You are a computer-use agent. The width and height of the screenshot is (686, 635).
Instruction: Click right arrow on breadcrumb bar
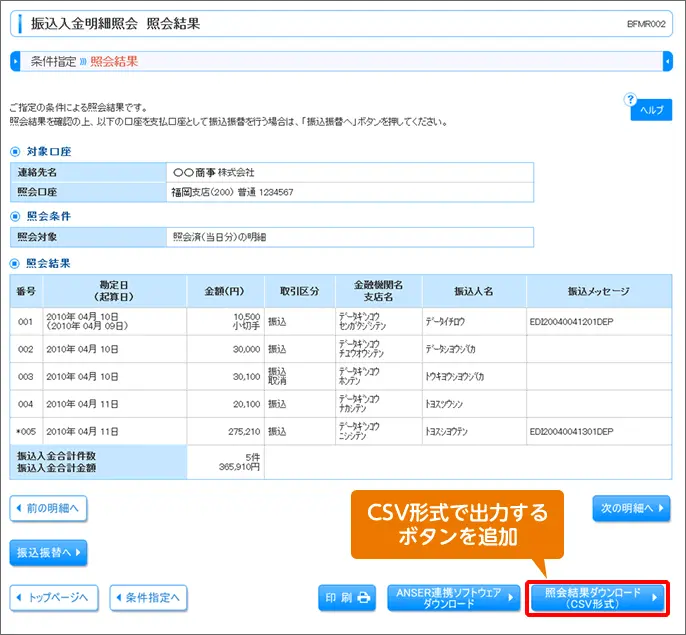click(668, 61)
